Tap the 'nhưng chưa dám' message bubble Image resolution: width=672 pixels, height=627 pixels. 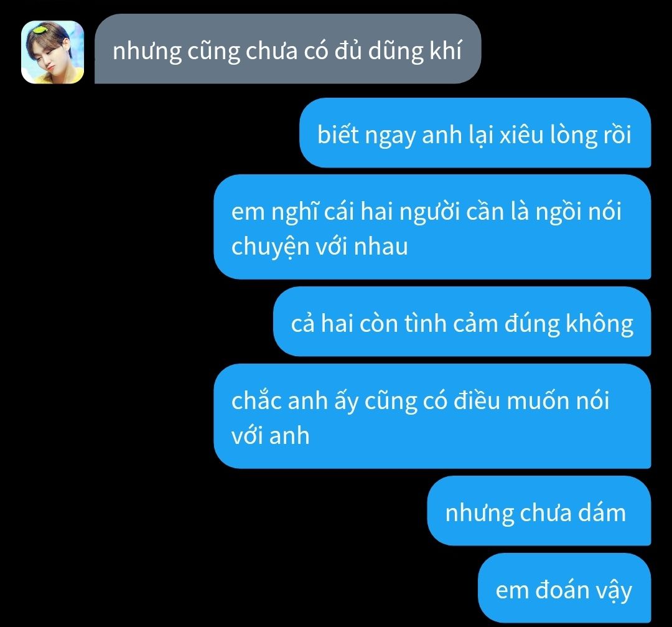539,511
